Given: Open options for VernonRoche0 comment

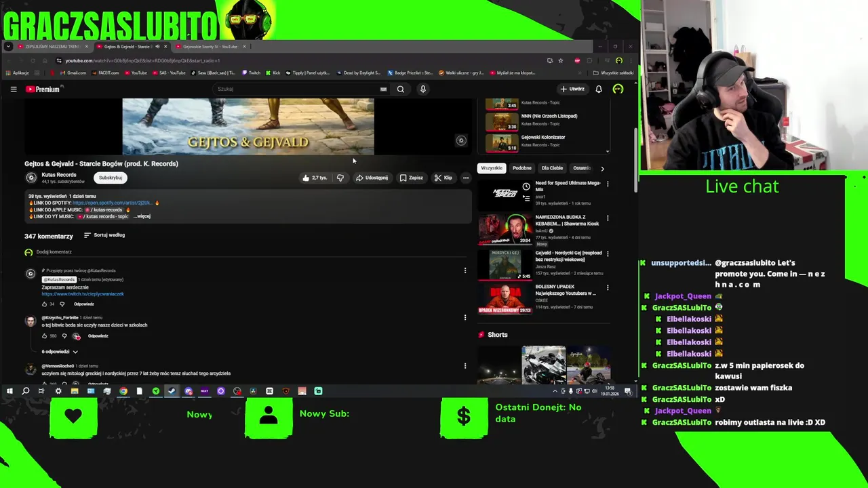Looking at the screenshot, I should pos(465,366).
